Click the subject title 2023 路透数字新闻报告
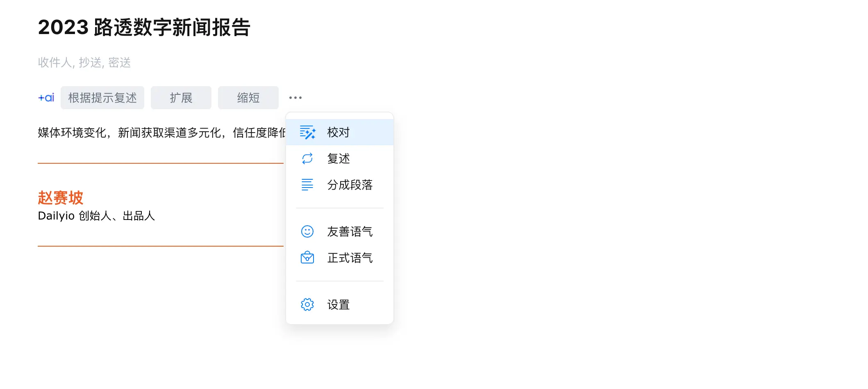The image size is (868, 389). coord(144,27)
